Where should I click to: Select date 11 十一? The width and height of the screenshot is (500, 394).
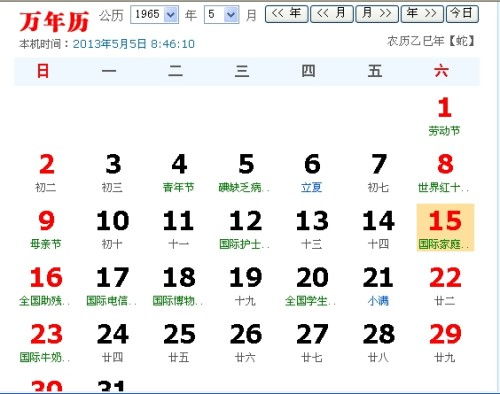point(179,229)
